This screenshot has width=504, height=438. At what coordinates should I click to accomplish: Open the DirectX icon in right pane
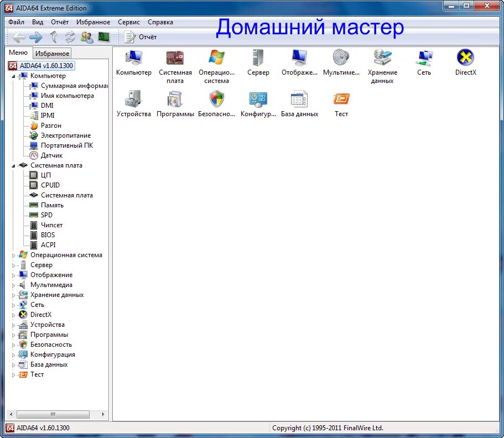pos(465,58)
